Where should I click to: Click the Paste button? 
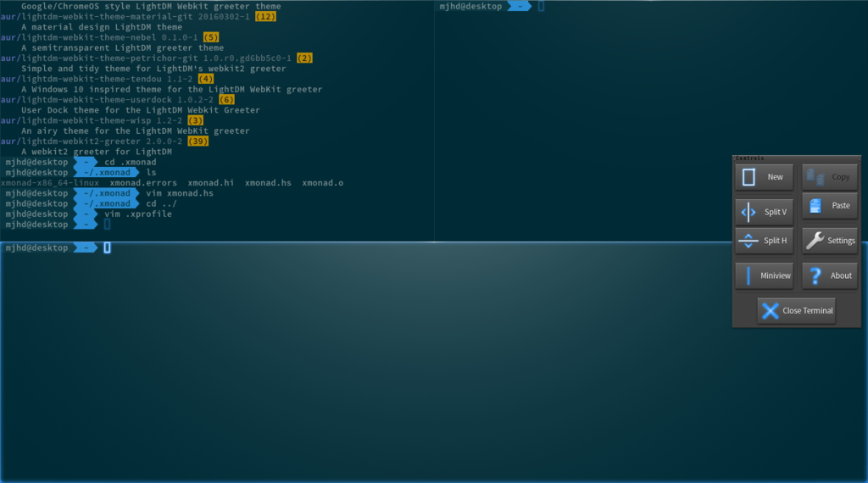tap(829, 206)
